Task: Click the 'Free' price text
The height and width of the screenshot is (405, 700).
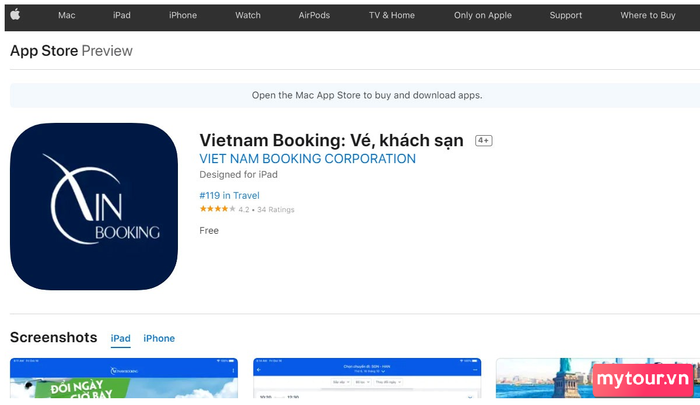Action: point(209,230)
